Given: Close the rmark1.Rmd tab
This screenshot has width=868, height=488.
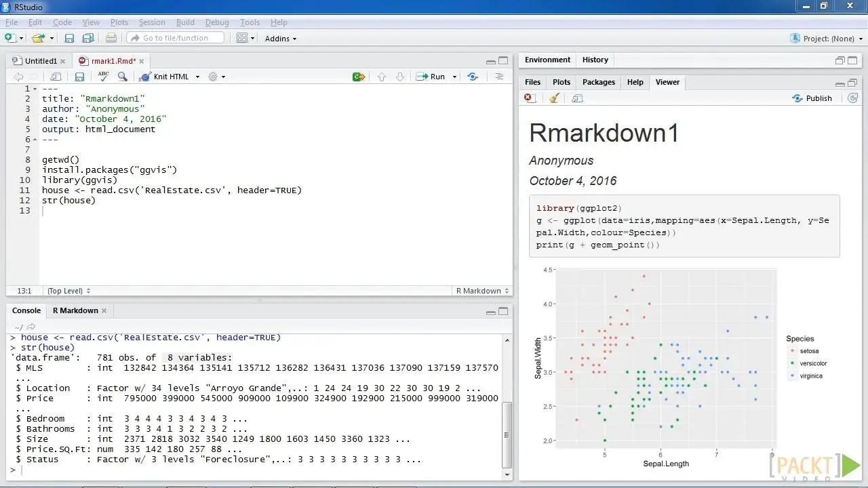Looking at the screenshot, I should [142, 61].
